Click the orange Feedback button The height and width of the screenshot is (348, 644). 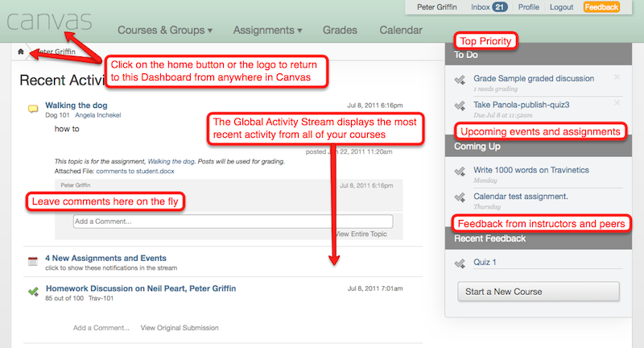601,7
